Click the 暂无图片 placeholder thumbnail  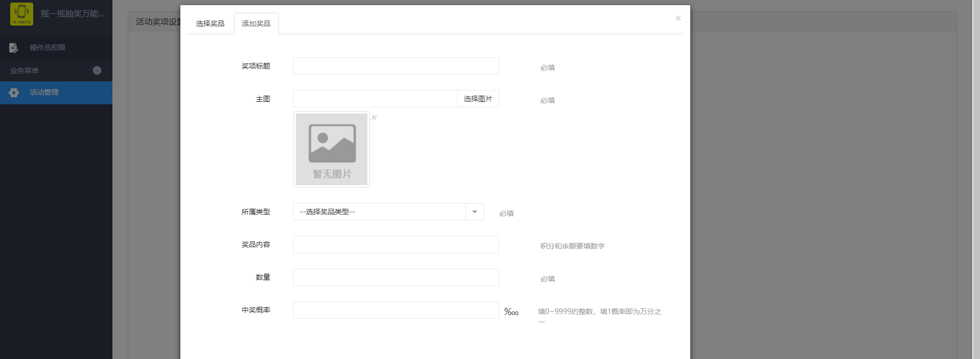point(332,149)
